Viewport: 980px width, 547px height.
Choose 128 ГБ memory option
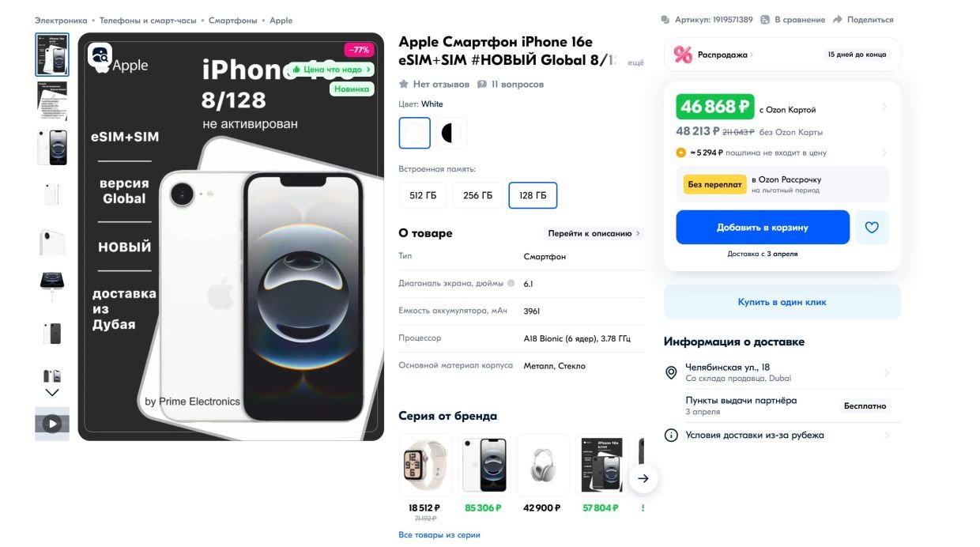pyautogui.click(x=533, y=195)
